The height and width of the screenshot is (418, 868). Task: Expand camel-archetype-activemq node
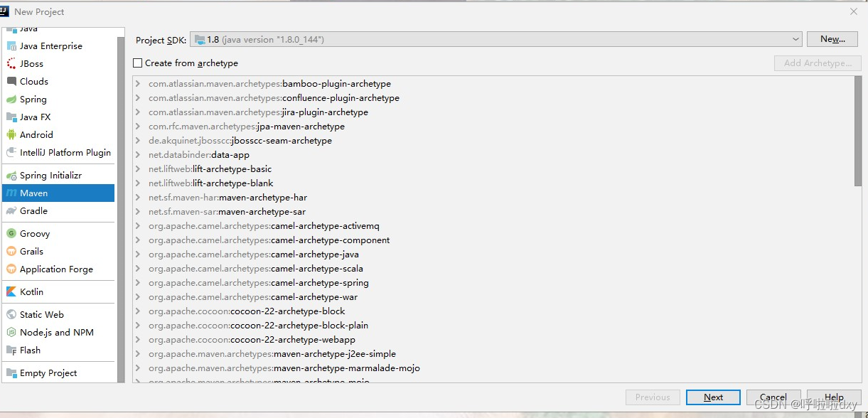138,225
